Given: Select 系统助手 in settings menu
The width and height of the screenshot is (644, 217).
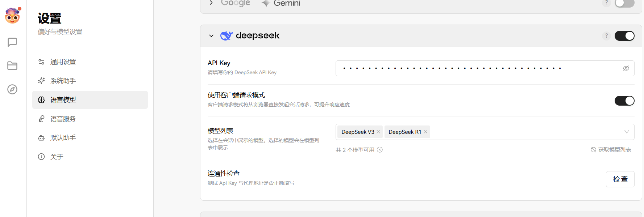Looking at the screenshot, I should coord(90,81).
